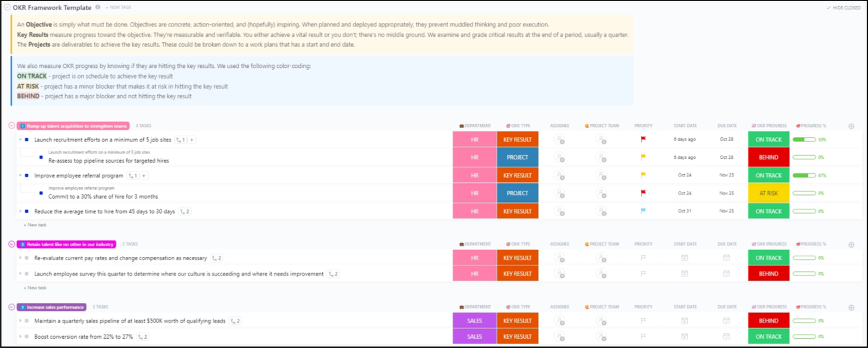Collapse the OKR Framework Template list

pos(7,8)
